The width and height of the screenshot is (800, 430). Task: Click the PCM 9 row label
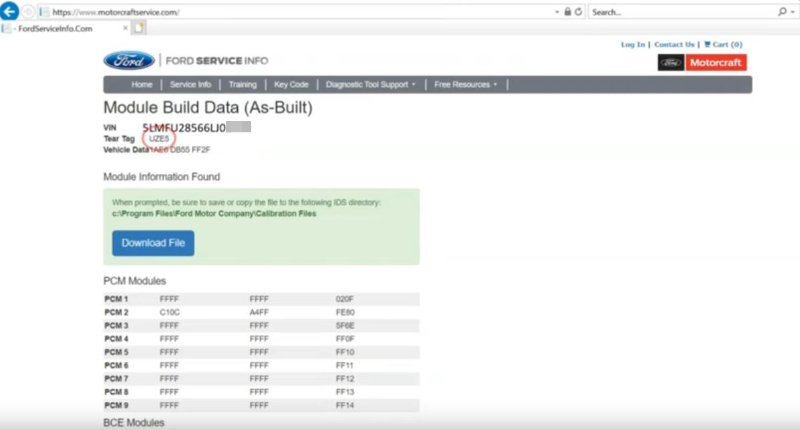pyautogui.click(x=116, y=405)
